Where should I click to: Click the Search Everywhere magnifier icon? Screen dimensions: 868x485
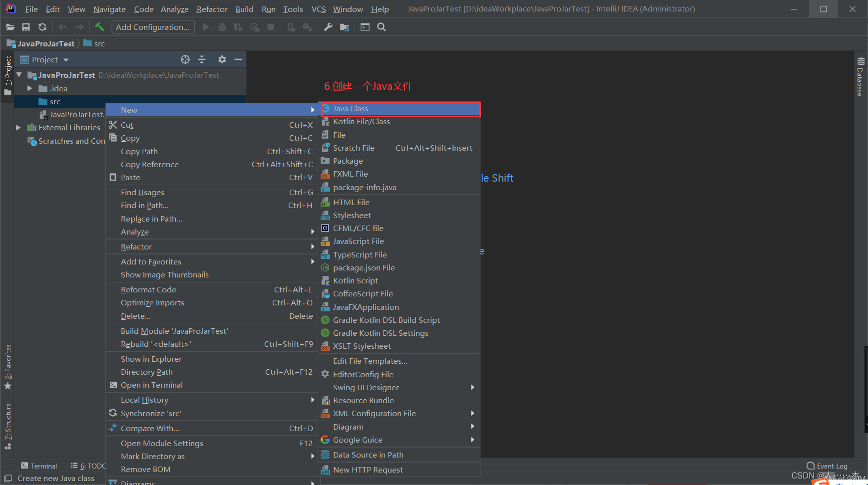click(382, 27)
